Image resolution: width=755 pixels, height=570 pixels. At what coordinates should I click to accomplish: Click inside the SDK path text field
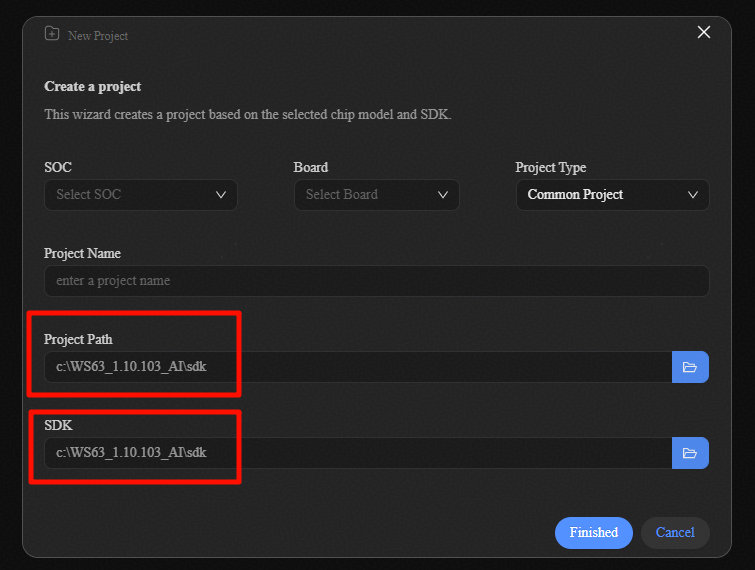coord(357,453)
